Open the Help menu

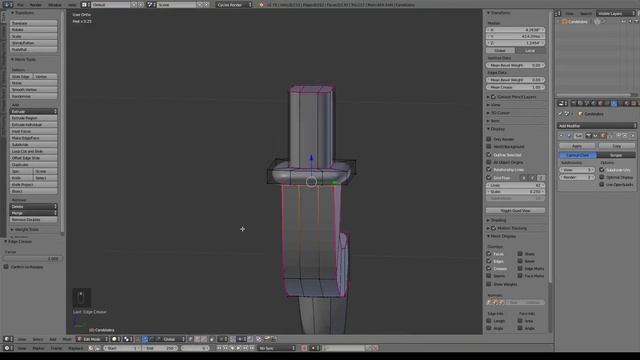click(72, 4)
